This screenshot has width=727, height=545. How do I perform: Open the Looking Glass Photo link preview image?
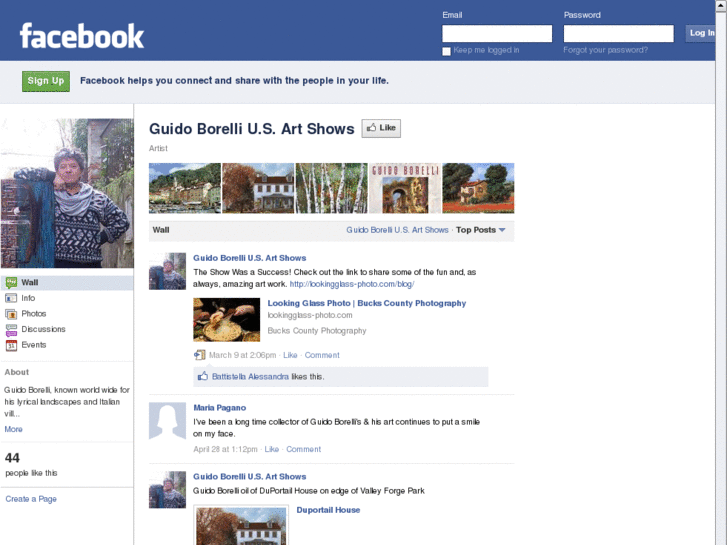coord(227,320)
